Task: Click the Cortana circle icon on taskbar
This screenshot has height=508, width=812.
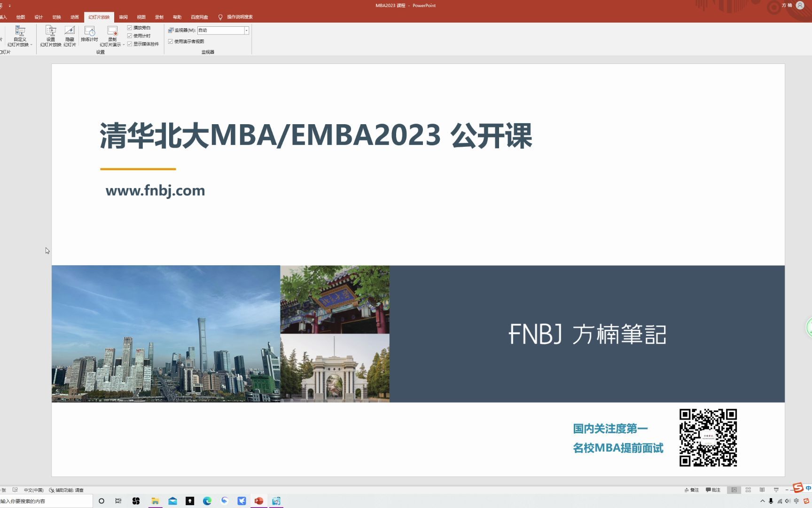Action: point(101,501)
